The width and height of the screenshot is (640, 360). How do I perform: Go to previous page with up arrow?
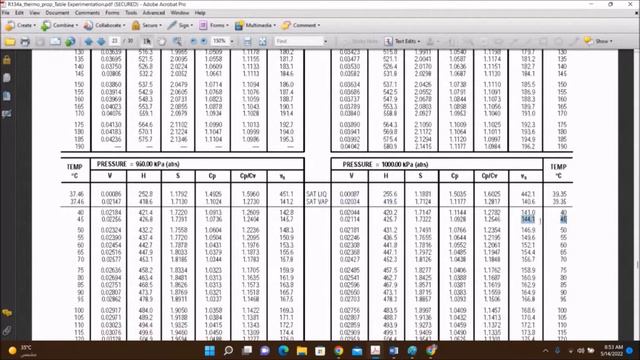(x=88, y=41)
